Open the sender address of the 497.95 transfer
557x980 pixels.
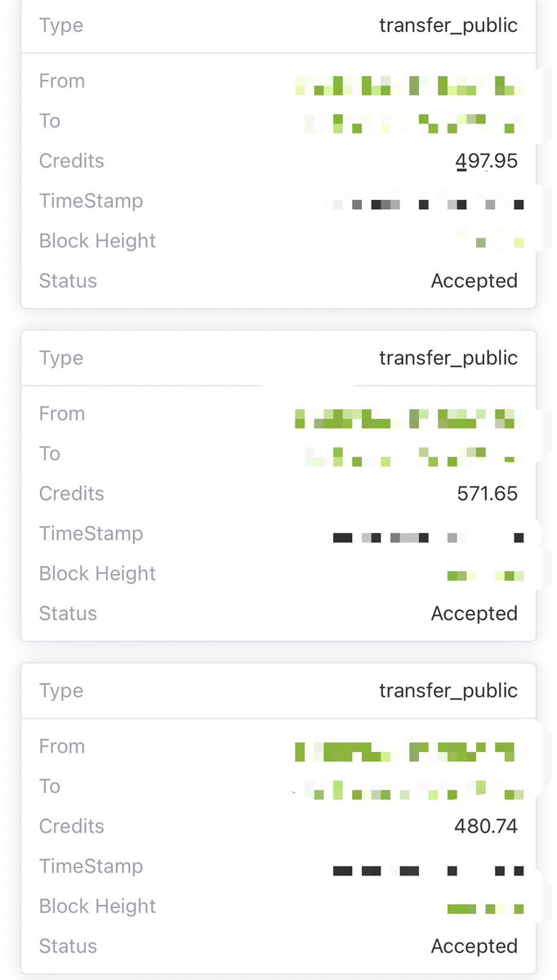408,83
